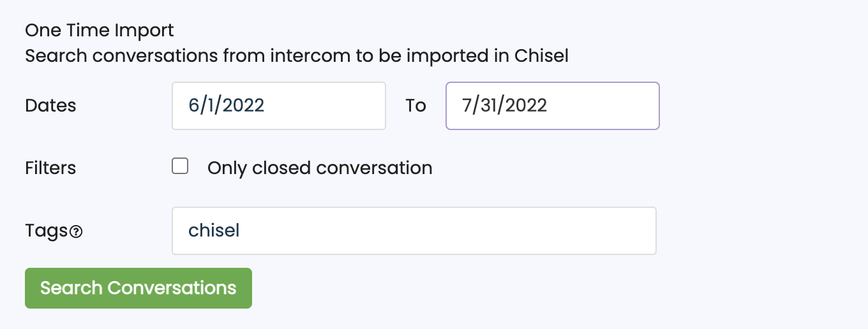Screen dimensions: 868x329
Task: Click the green Search Conversations button
Action: [138, 288]
